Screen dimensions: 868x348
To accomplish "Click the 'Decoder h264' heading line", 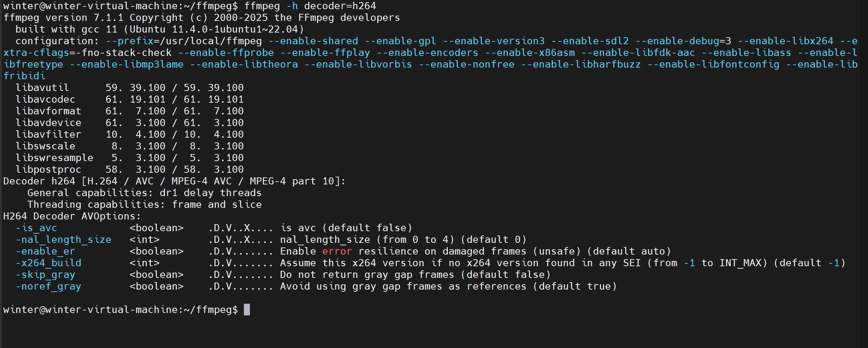I will tap(174, 181).
